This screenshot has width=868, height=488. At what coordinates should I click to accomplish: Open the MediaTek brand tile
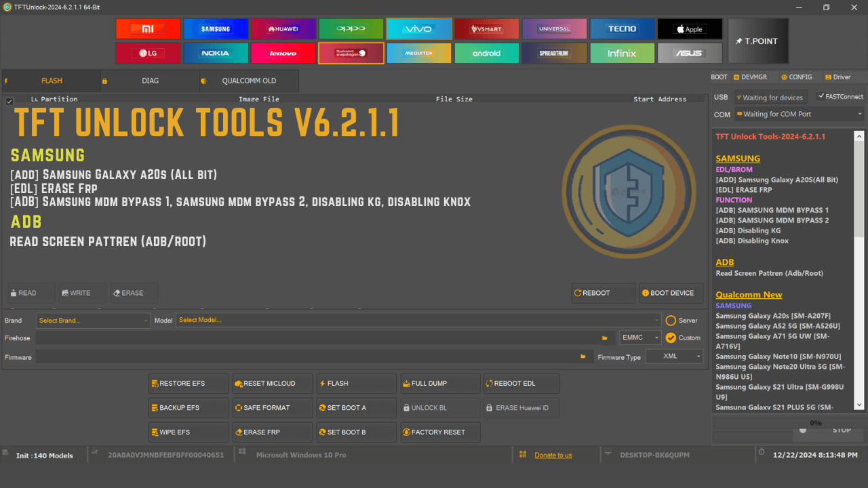click(x=419, y=53)
